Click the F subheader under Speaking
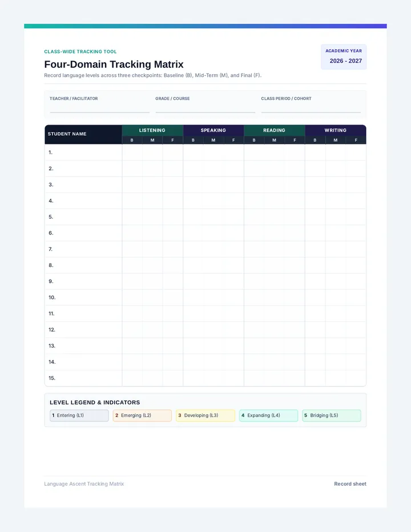 [x=233, y=140]
